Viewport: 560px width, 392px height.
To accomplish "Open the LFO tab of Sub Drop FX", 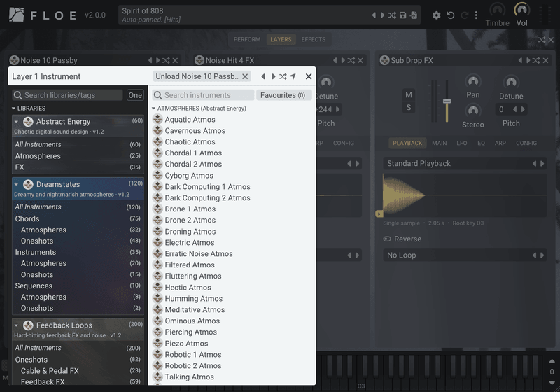I will 461,143.
